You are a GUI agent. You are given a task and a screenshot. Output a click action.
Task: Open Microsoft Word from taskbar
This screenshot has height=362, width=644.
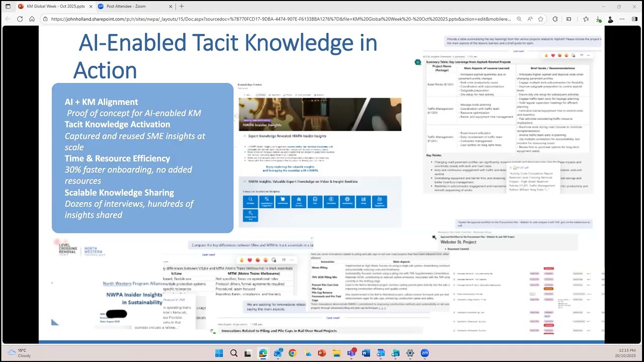pyautogui.click(x=366, y=353)
